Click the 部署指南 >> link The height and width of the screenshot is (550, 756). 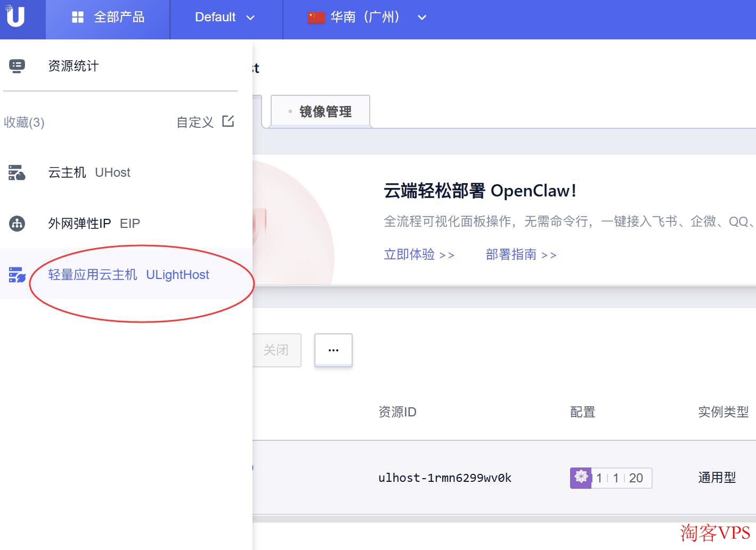(x=521, y=255)
